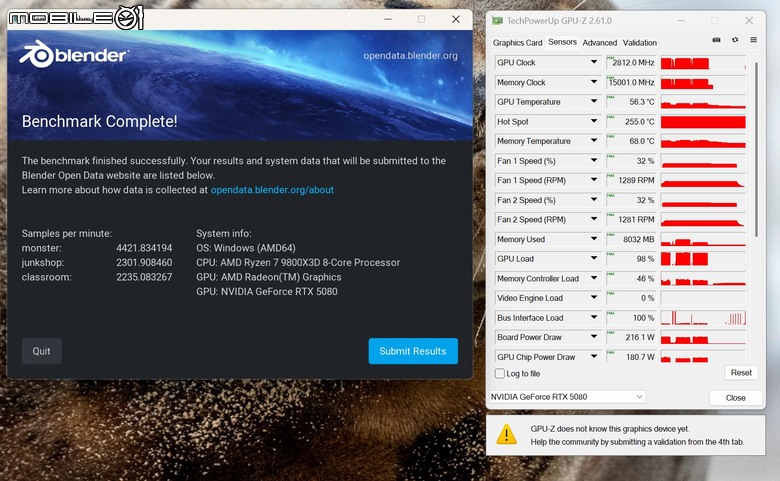780x481 pixels.
Task: Click the monster score 4421.834194
Action: (x=144, y=248)
